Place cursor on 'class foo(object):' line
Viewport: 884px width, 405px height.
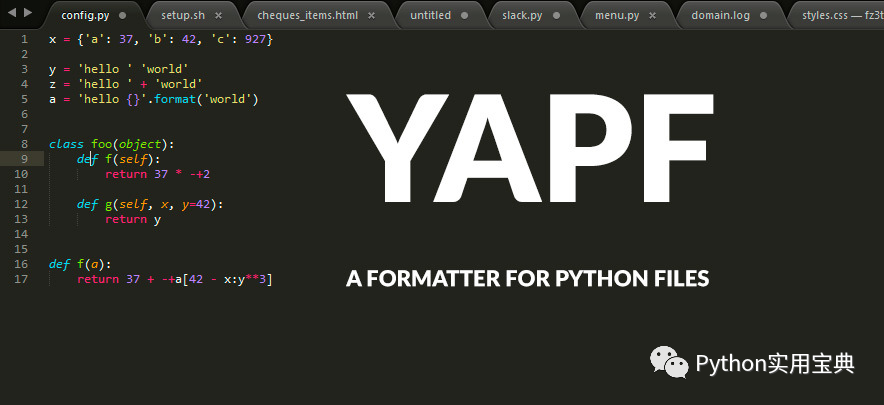pyautogui.click(x=112, y=144)
